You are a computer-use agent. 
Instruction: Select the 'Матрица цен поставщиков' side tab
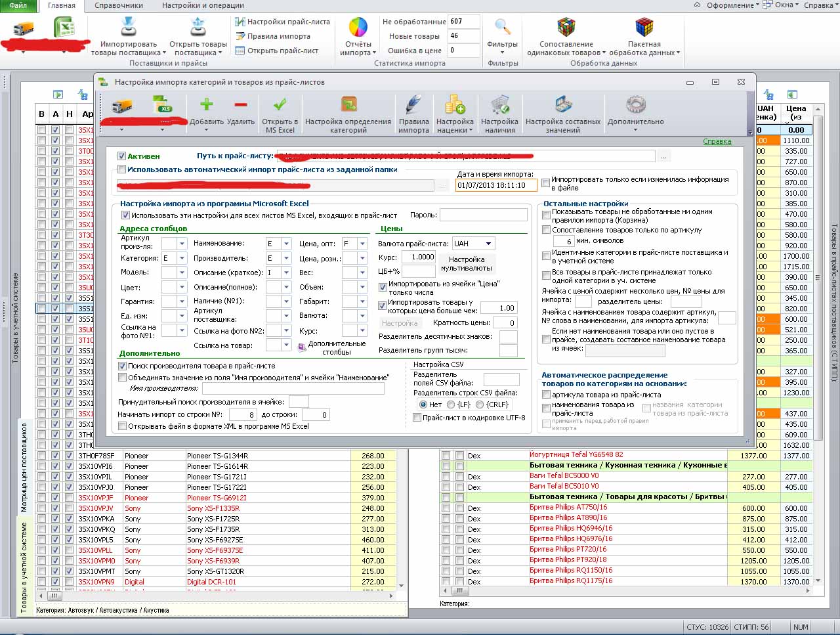pos(24,468)
